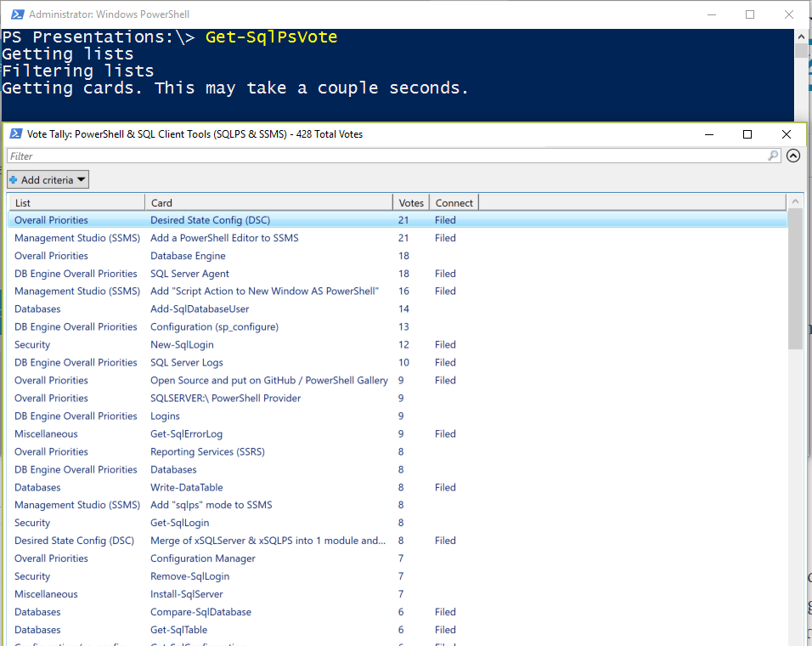
Task: Click the blue plus icon beside Add criteria
Action: [13, 179]
